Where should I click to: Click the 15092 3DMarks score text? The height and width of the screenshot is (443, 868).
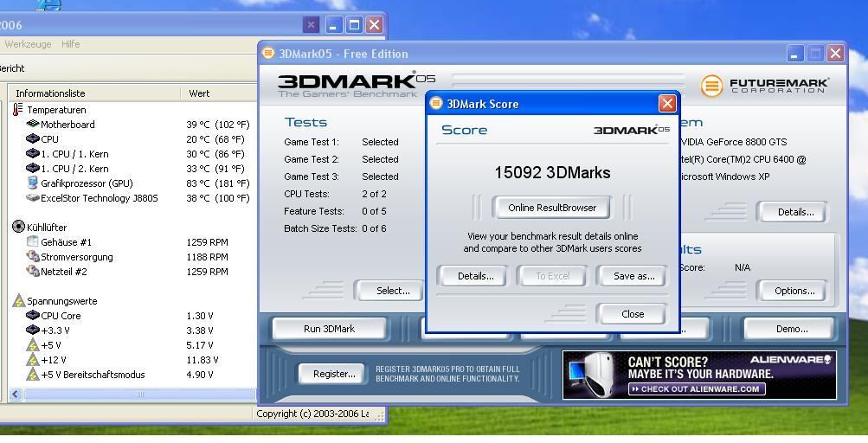coord(552,173)
